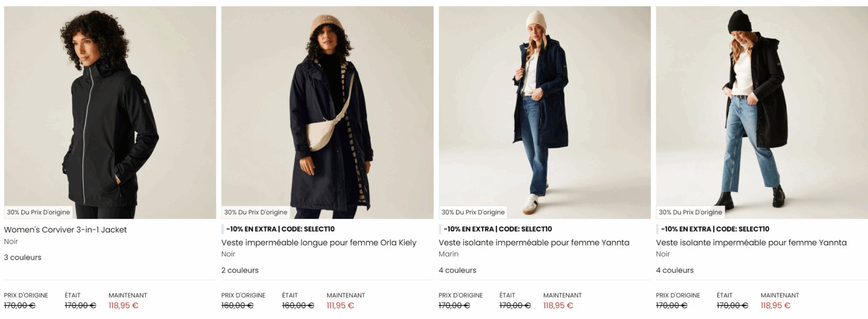Click the "Marin" colour label
868x319 pixels.
(449, 254)
